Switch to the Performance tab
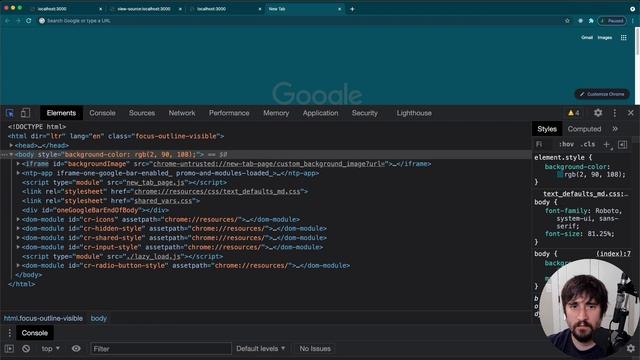 point(229,113)
